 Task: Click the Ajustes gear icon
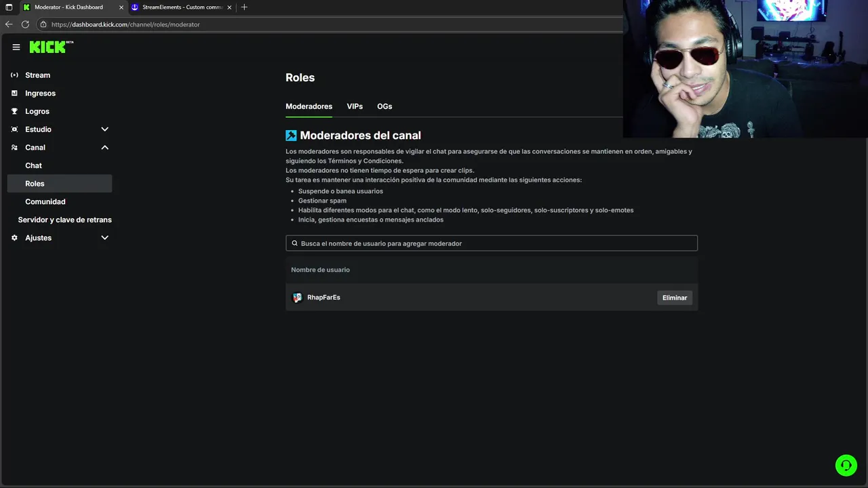[x=14, y=238]
